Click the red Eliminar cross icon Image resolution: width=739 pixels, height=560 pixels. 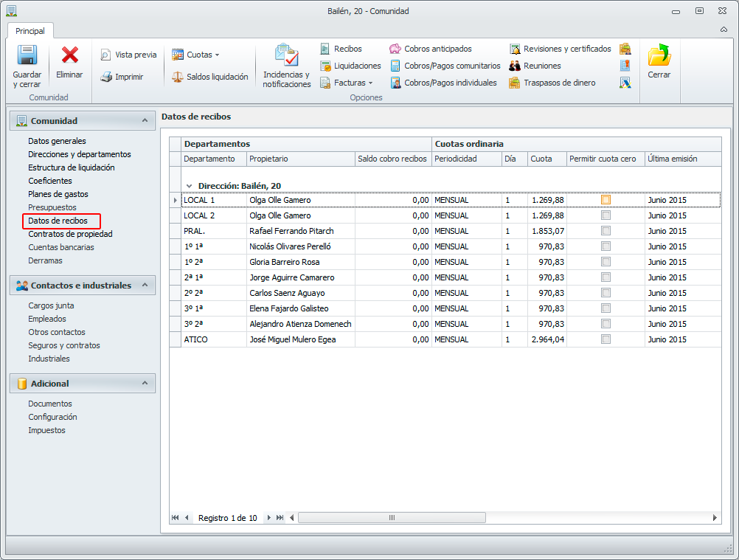[69, 55]
